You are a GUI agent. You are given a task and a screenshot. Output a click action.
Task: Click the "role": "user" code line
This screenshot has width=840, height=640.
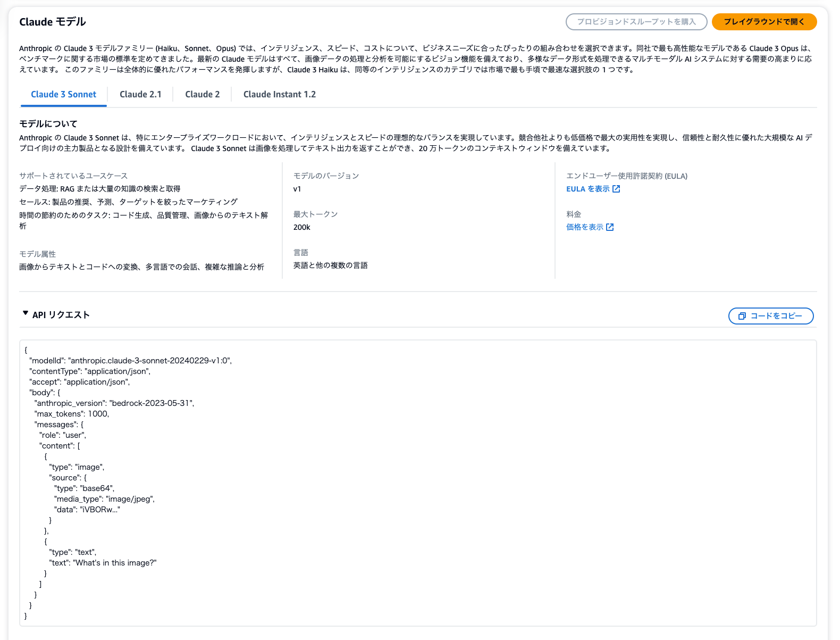(63, 435)
